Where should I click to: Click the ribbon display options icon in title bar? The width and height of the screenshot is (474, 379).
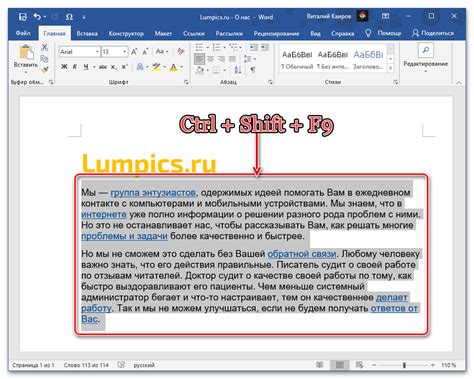click(x=385, y=16)
